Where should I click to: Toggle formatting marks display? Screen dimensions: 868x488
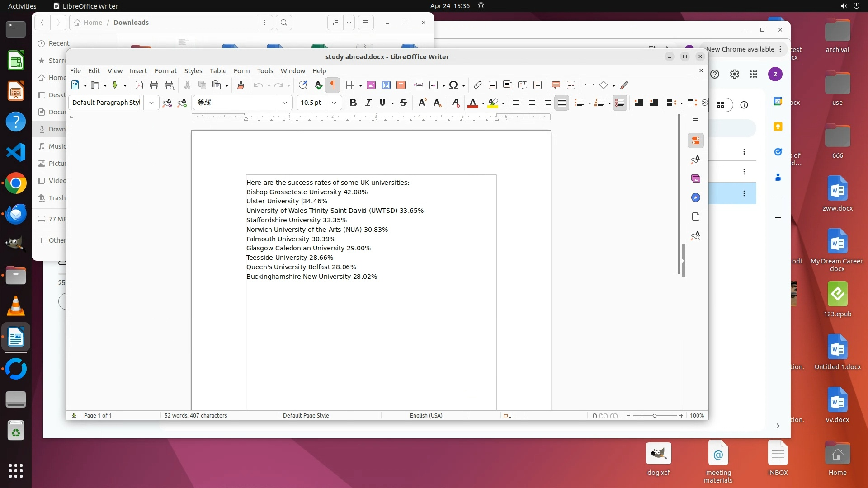click(x=333, y=85)
